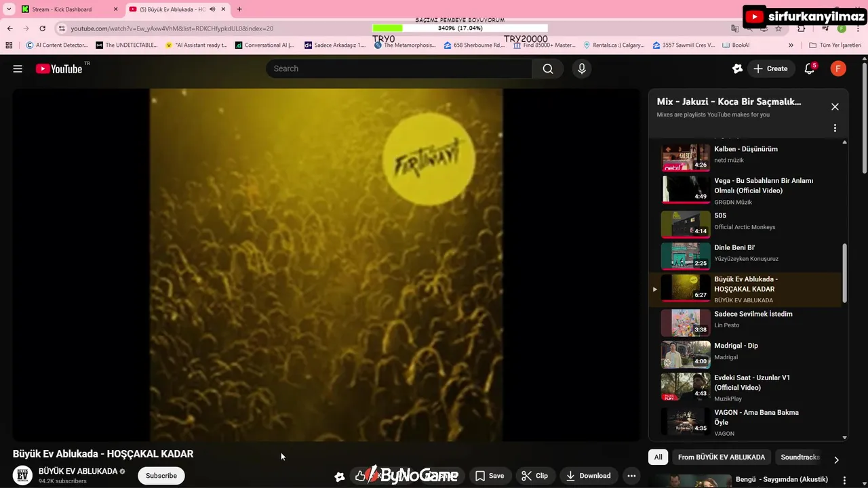This screenshot has height=488, width=868.
Task: Open BookAI bookmark
Action: click(736, 45)
